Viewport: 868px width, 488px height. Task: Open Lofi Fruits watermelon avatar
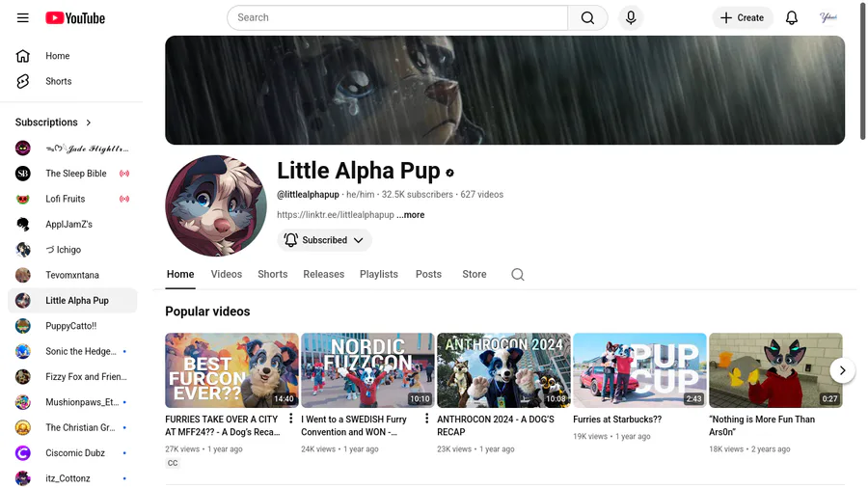23,200
